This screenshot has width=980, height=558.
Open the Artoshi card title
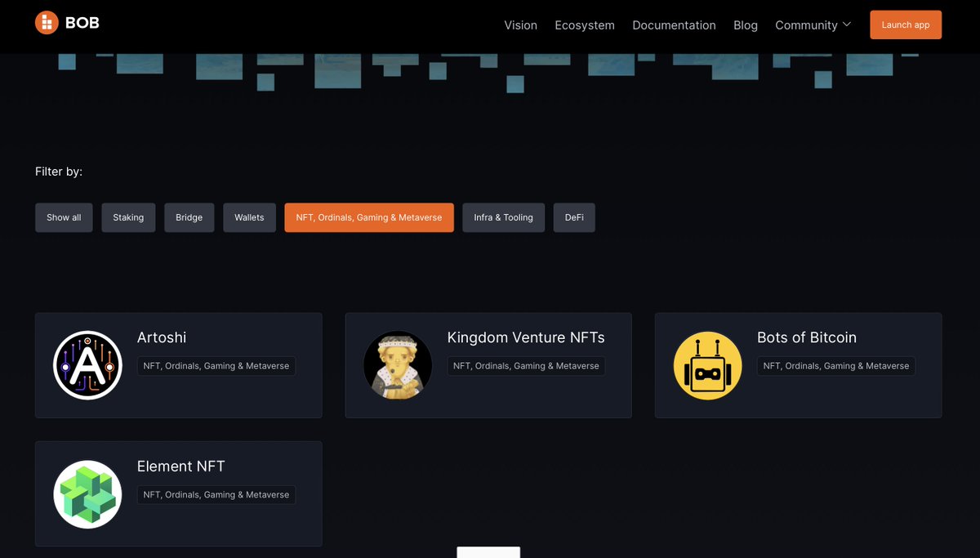pos(162,337)
